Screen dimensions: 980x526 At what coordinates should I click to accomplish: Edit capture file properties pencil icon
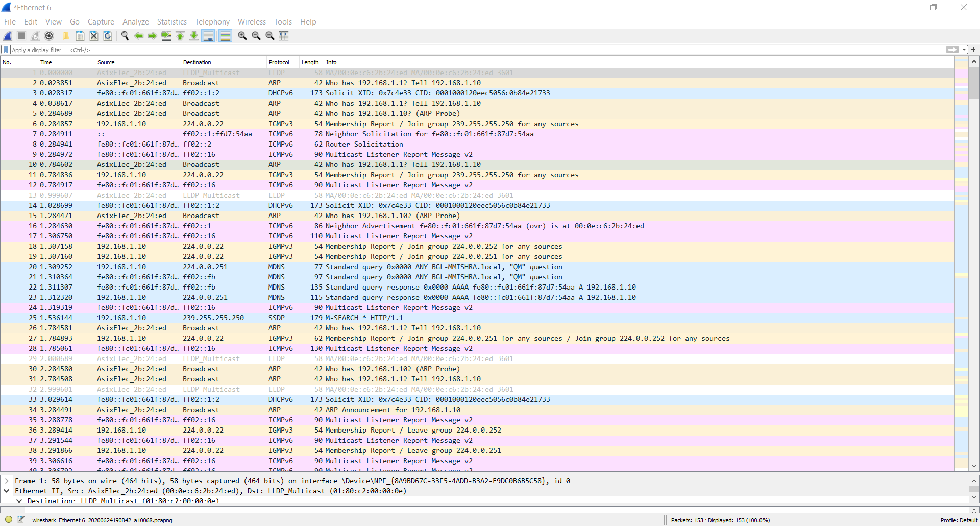[21, 519]
